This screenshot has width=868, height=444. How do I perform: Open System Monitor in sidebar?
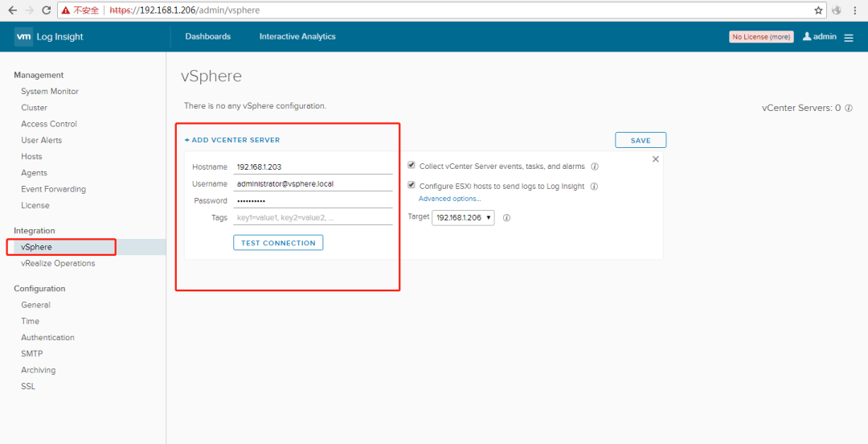coord(50,92)
